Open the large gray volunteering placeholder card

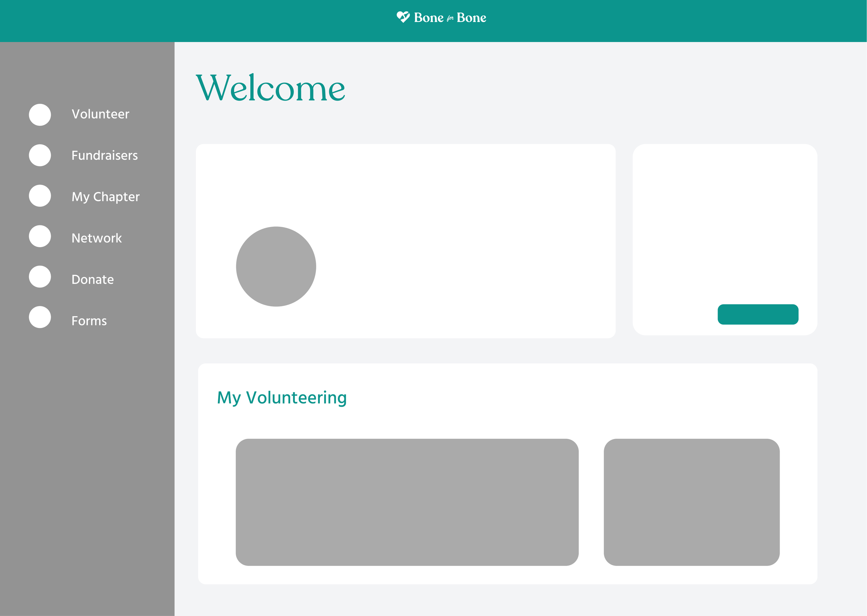click(x=407, y=502)
